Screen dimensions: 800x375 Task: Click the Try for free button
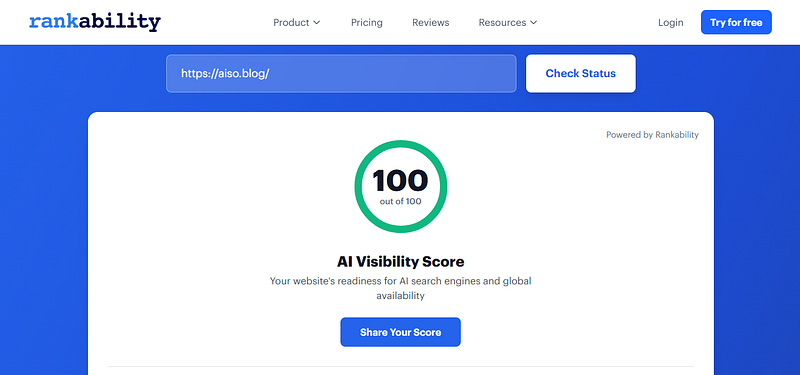pos(736,22)
